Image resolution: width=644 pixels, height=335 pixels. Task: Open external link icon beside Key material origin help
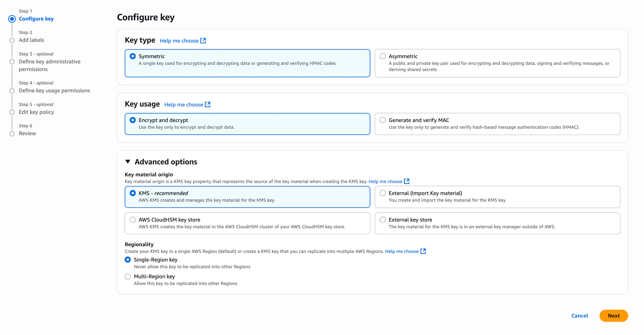[406, 181]
